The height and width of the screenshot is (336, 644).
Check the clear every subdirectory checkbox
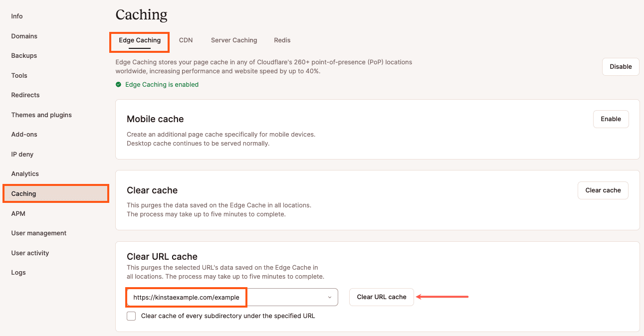pos(131,316)
